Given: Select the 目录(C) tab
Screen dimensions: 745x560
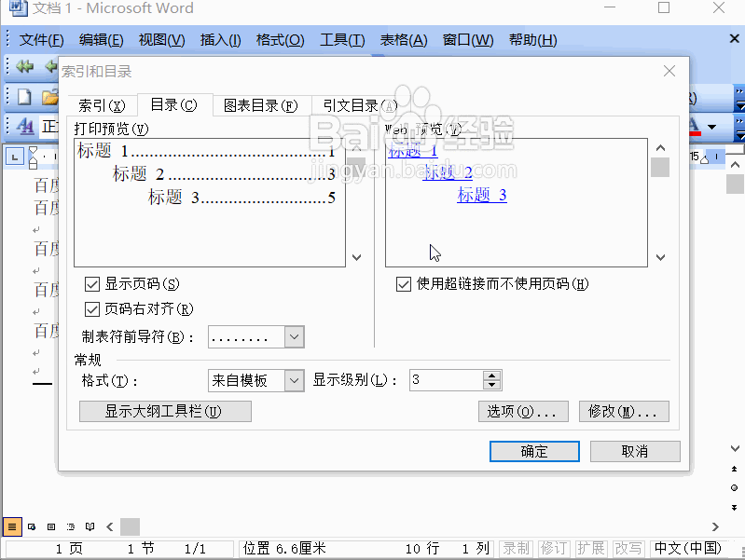Looking at the screenshot, I should (x=173, y=104).
